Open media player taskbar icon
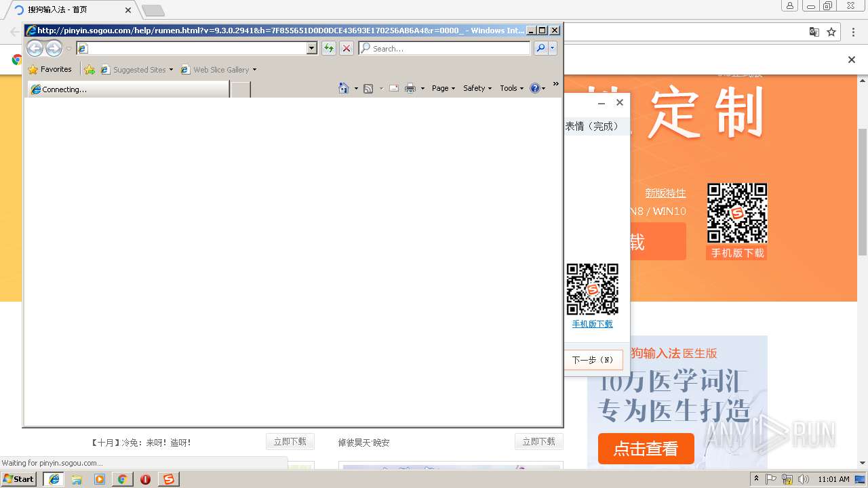This screenshot has width=868, height=488. coord(100,479)
